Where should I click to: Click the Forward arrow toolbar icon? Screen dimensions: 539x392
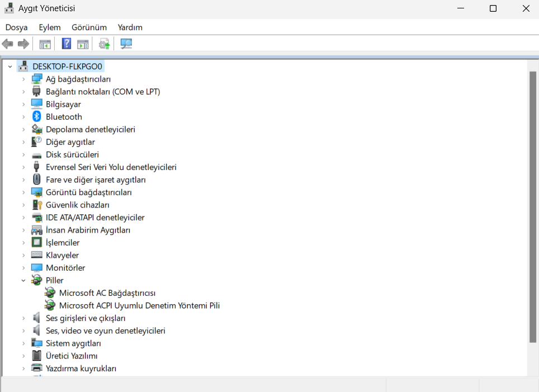pos(23,44)
